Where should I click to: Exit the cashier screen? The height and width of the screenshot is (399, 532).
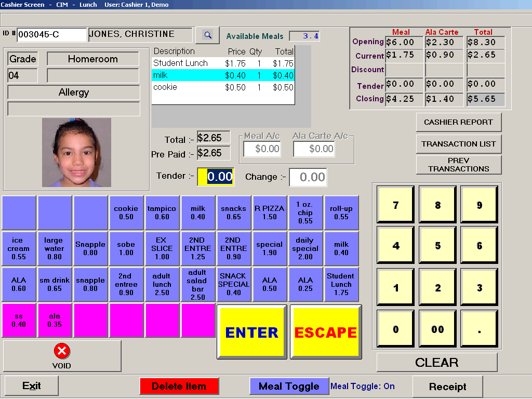pos(31,386)
